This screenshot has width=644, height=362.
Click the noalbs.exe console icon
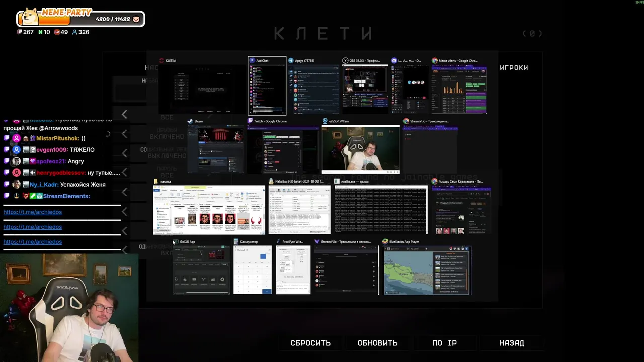point(337,182)
